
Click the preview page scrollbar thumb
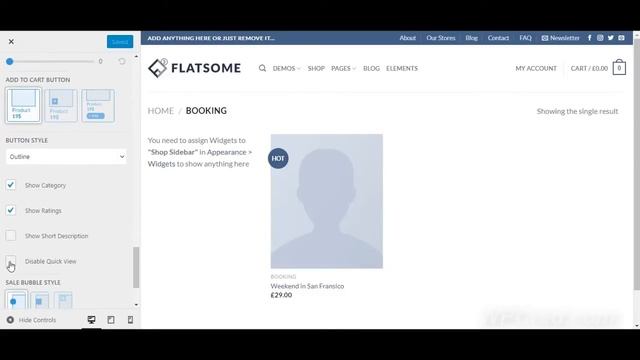pos(637,163)
